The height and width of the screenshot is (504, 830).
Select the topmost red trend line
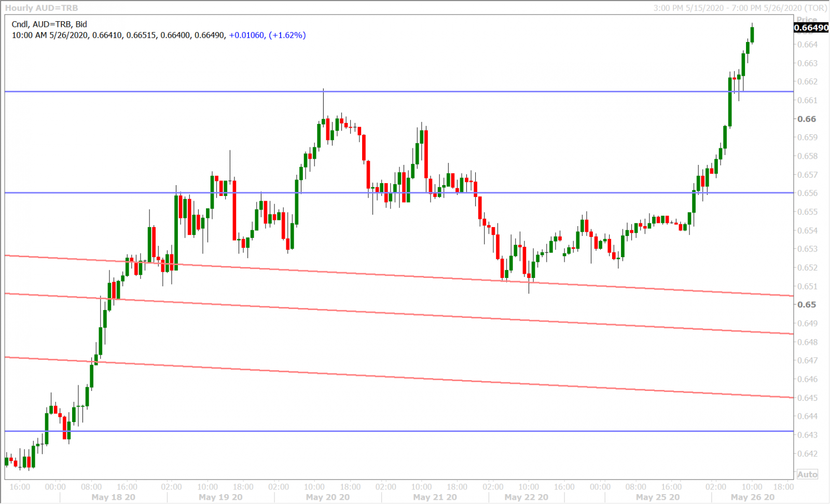(399, 275)
